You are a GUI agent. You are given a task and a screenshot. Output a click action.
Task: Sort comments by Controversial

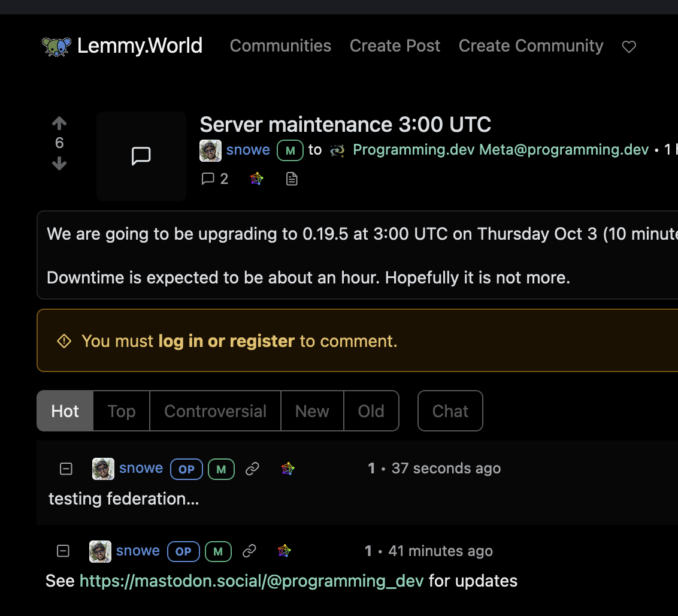pos(216,411)
